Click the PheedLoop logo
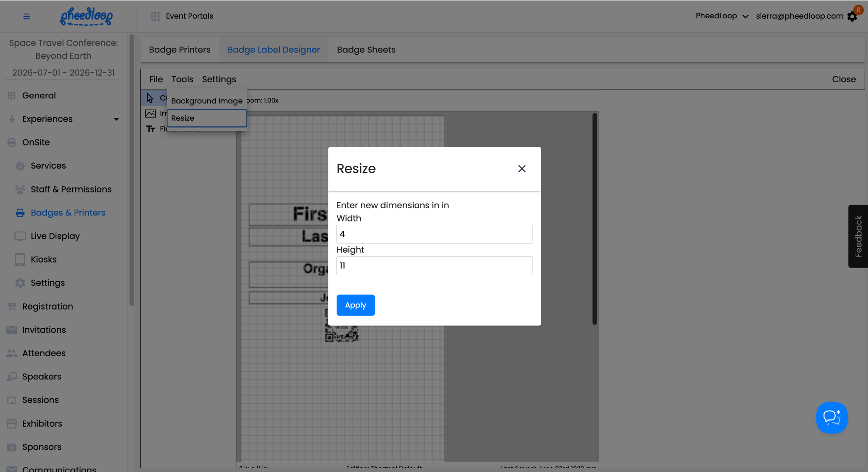The height and width of the screenshot is (472, 868). pos(86,17)
